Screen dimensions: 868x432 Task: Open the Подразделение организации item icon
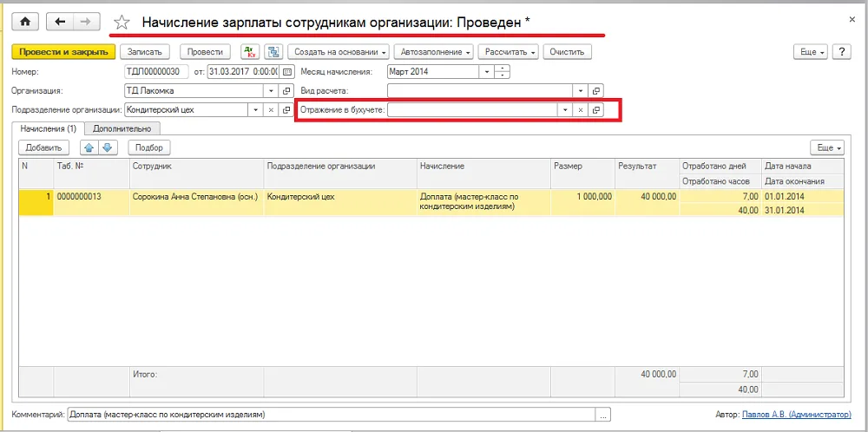[x=286, y=109]
